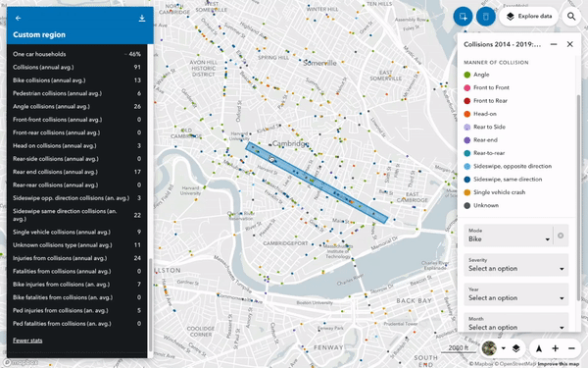Click the Angle legend color dot
This screenshot has width=588, height=368.
[x=466, y=75]
